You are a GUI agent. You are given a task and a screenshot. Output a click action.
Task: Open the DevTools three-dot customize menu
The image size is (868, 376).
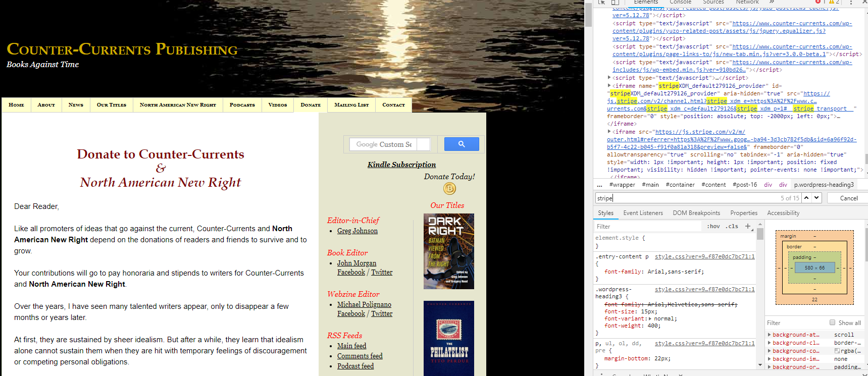851,2
